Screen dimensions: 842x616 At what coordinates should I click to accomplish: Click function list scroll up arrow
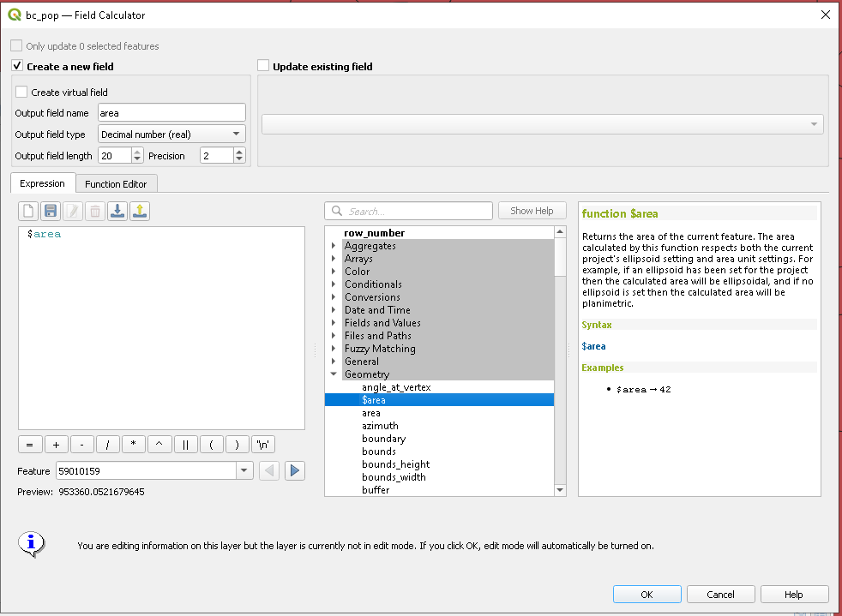[560, 232]
